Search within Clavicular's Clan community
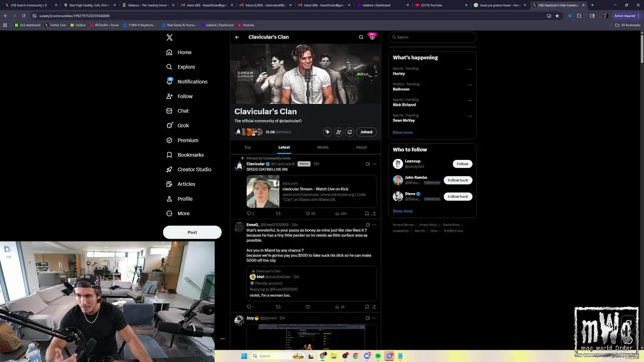The image size is (644, 362). coord(361,37)
